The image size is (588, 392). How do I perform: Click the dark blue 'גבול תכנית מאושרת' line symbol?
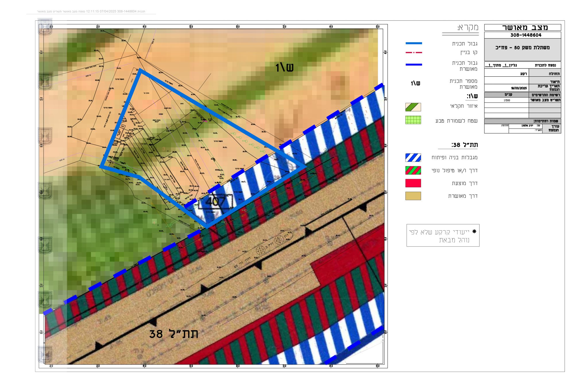413,65
